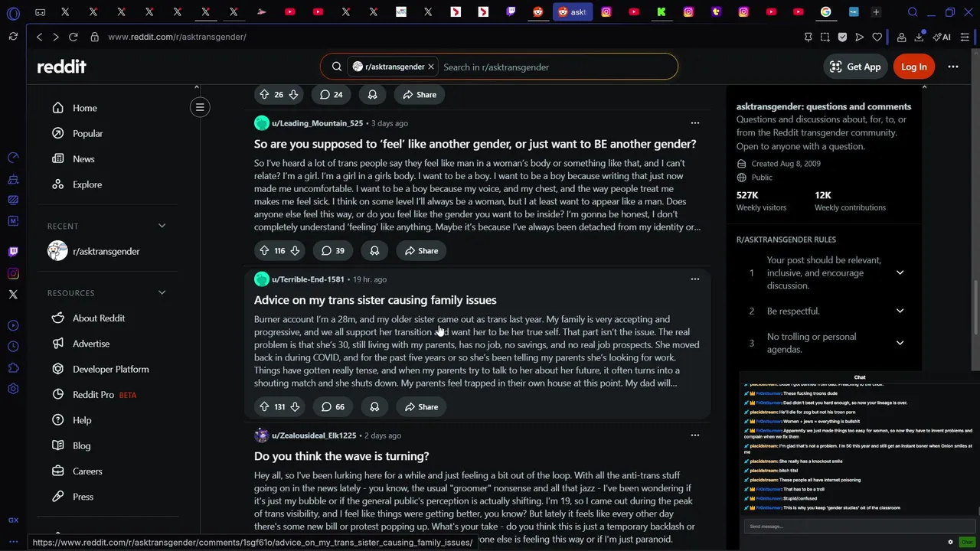Open Help in resources
Image resolution: width=980 pixels, height=551 pixels.
(x=82, y=420)
